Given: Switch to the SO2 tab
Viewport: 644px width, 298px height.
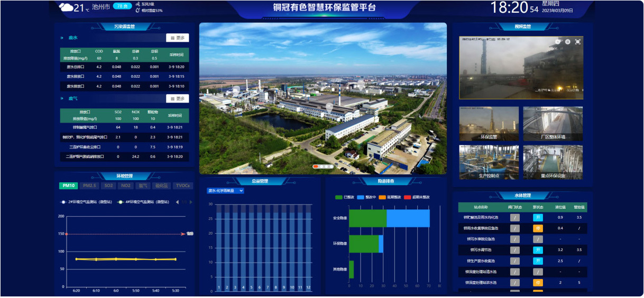Looking at the screenshot, I should click(108, 185).
